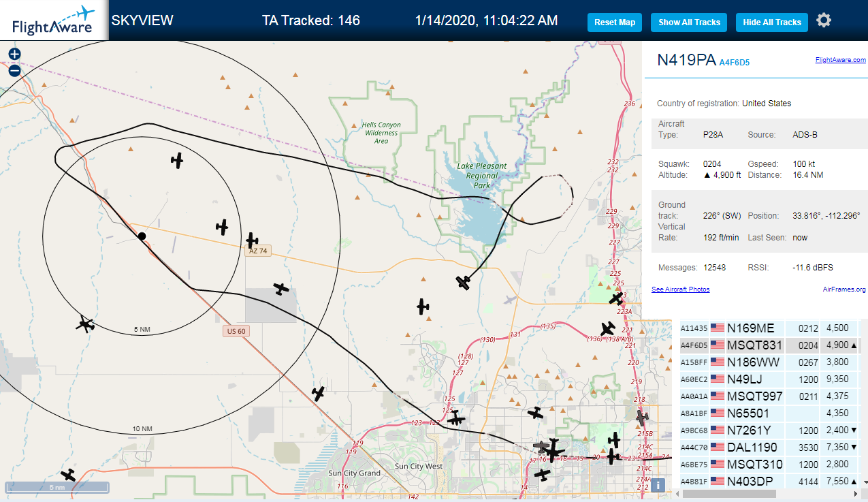868x502 pixels.
Task: Zoom in on the map
Action: pos(14,54)
